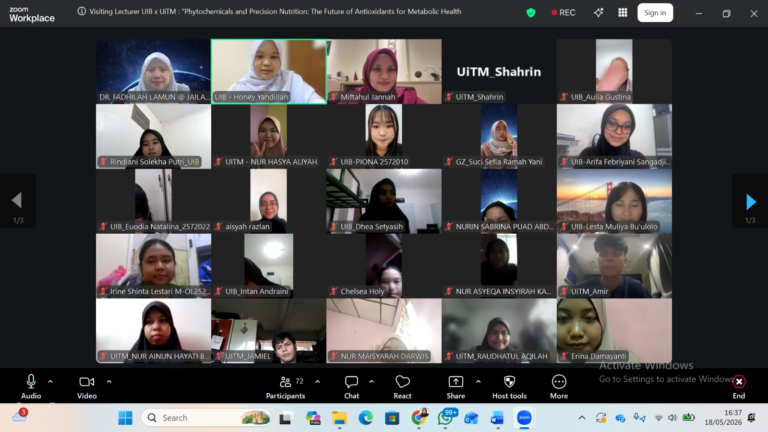Viewport: 768px width, 432px height.
Task: Open Outlook from the taskbar
Action: pos(471,418)
